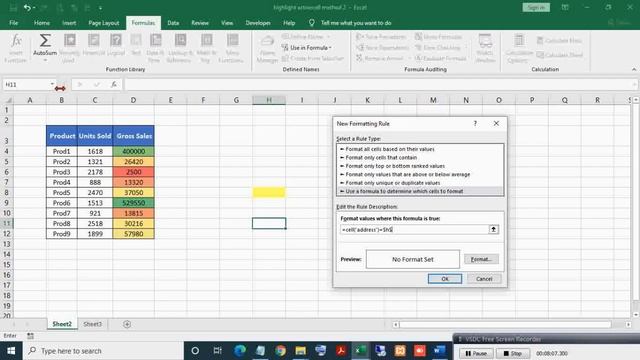This screenshot has height=360, width=640.
Task: Open the Watch Window icon
Action: pyautogui.click(x=485, y=41)
